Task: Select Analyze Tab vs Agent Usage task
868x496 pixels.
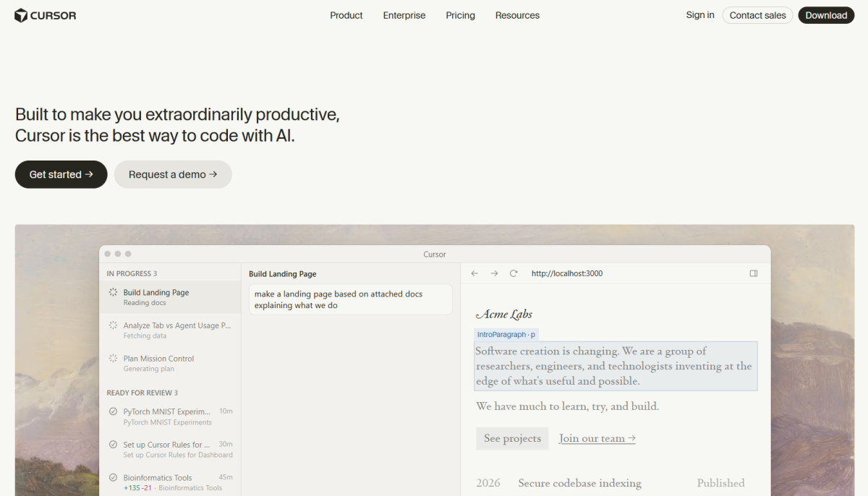Action: 176,326
